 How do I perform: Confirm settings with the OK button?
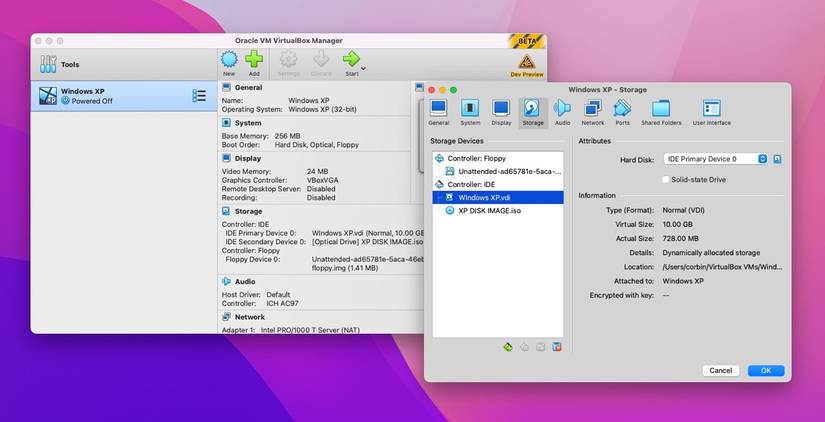(x=765, y=370)
